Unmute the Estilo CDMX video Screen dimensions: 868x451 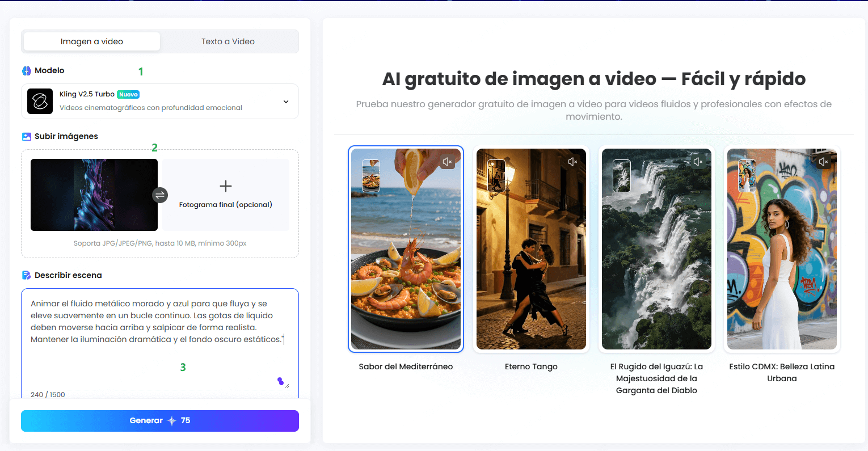click(823, 161)
